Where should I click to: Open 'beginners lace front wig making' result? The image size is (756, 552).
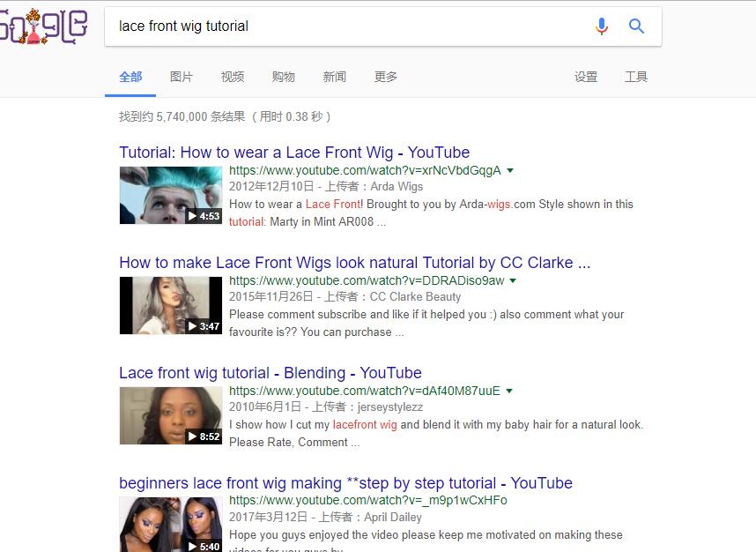point(345,483)
